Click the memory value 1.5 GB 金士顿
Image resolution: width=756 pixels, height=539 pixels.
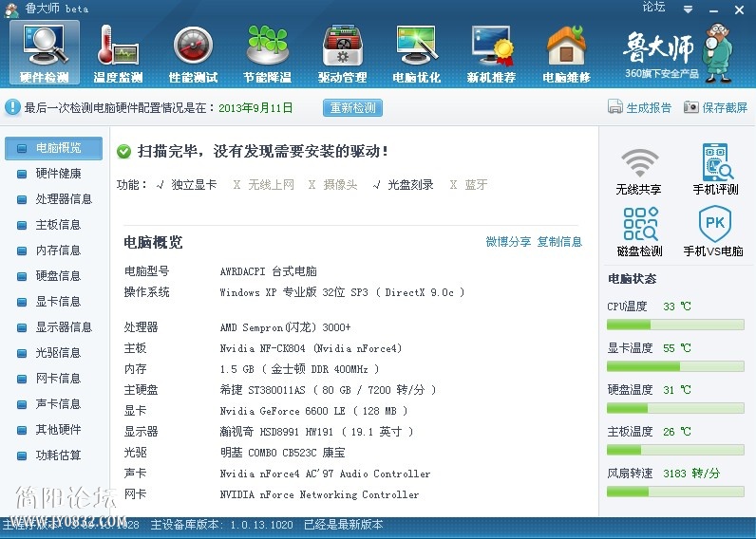[299, 369]
